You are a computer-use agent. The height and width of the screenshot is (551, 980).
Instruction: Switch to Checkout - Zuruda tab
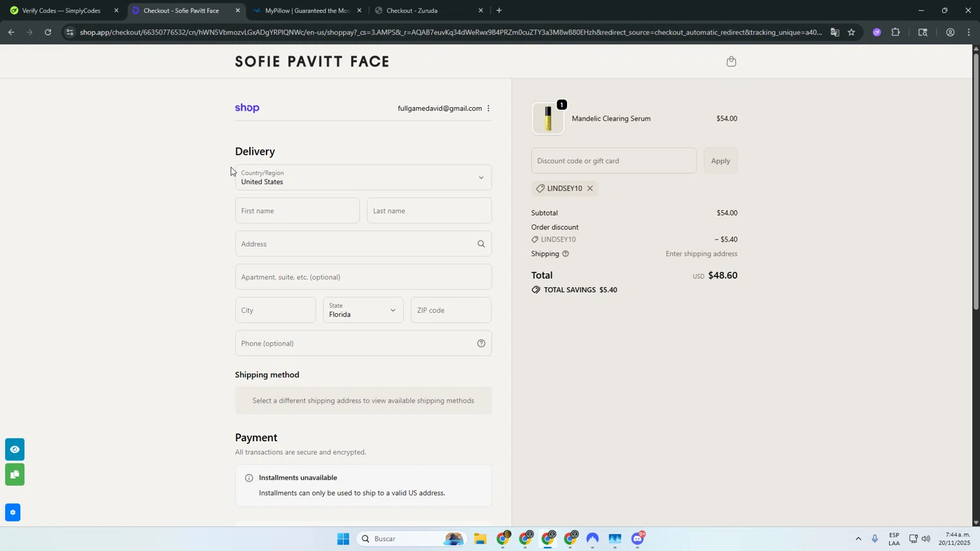pos(428,10)
